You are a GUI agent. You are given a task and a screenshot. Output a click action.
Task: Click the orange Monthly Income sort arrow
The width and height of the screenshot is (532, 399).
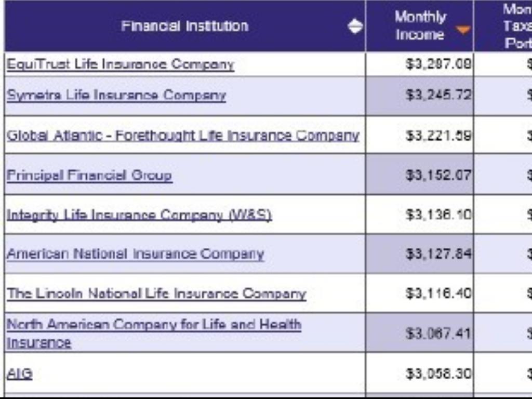pyautogui.click(x=462, y=30)
